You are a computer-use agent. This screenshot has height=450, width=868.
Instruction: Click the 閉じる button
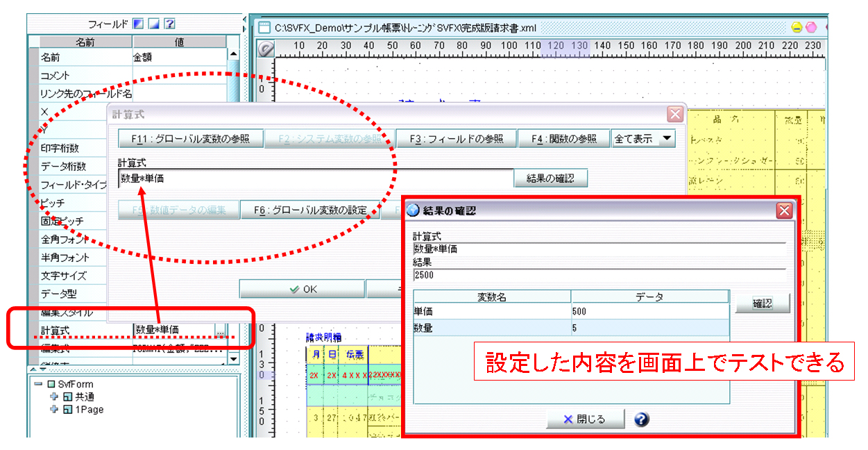(586, 419)
